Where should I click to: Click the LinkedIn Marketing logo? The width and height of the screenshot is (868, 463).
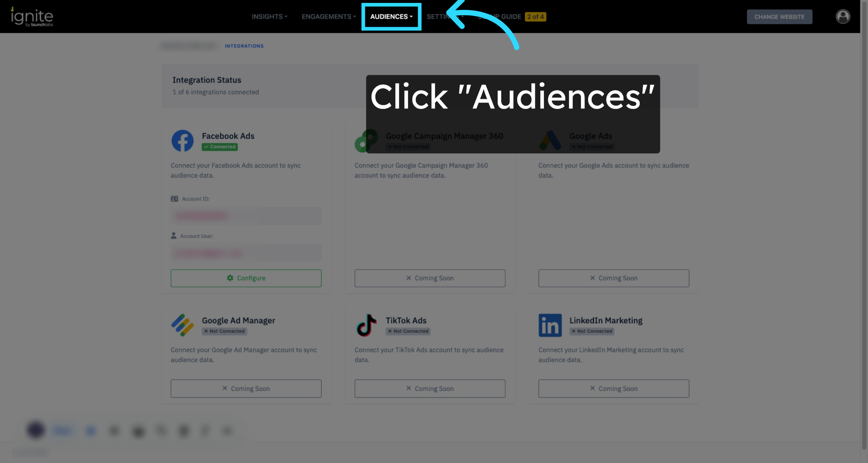point(550,325)
